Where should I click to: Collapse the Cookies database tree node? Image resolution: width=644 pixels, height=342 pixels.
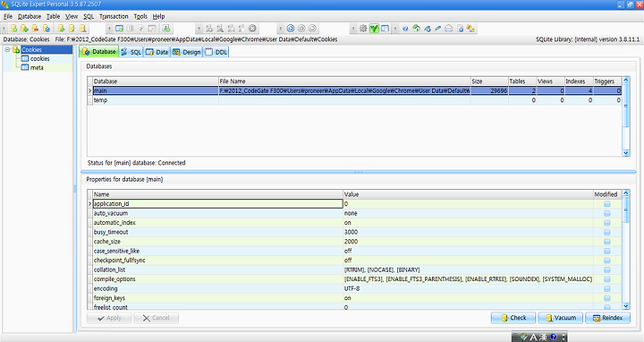click(x=7, y=50)
